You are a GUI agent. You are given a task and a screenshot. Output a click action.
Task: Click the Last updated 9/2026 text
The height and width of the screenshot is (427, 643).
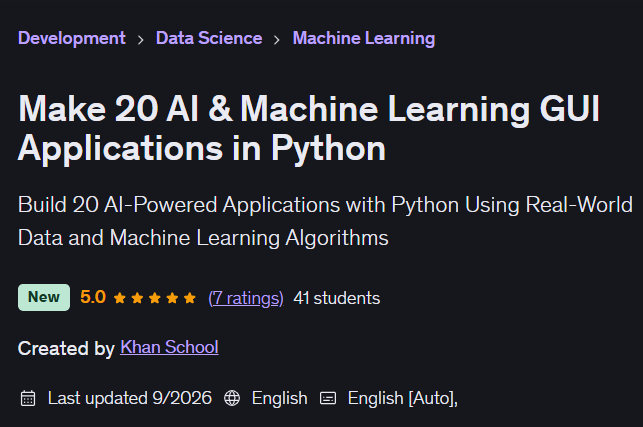pos(130,398)
